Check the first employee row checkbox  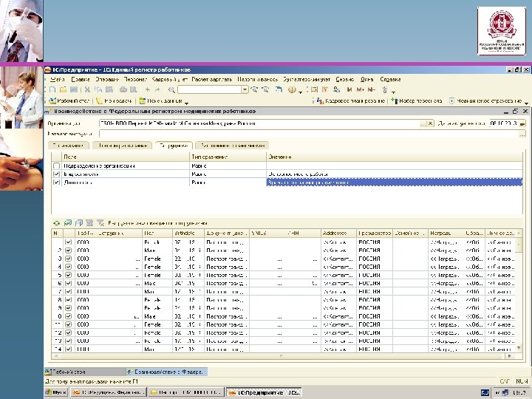[69, 242]
